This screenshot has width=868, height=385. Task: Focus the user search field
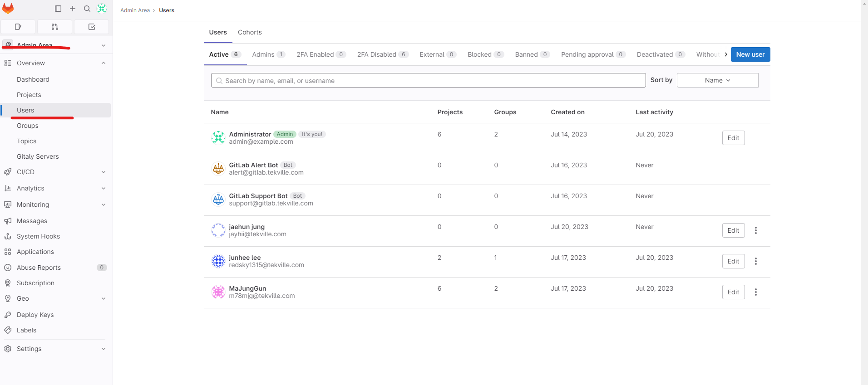tap(428, 80)
